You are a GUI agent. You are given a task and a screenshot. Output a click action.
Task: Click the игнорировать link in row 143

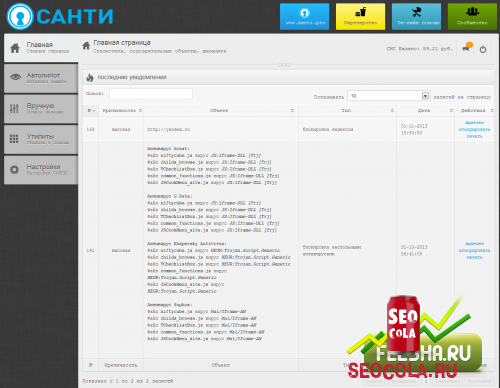(474, 129)
